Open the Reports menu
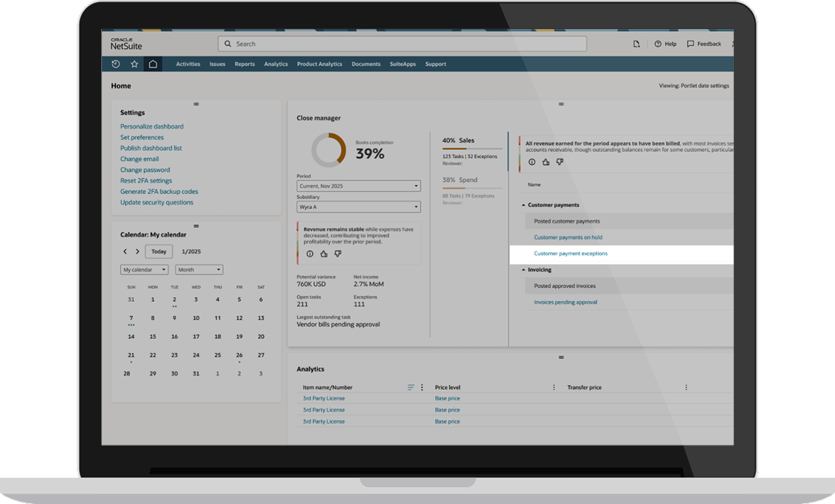The image size is (835, 504). [244, 64]
